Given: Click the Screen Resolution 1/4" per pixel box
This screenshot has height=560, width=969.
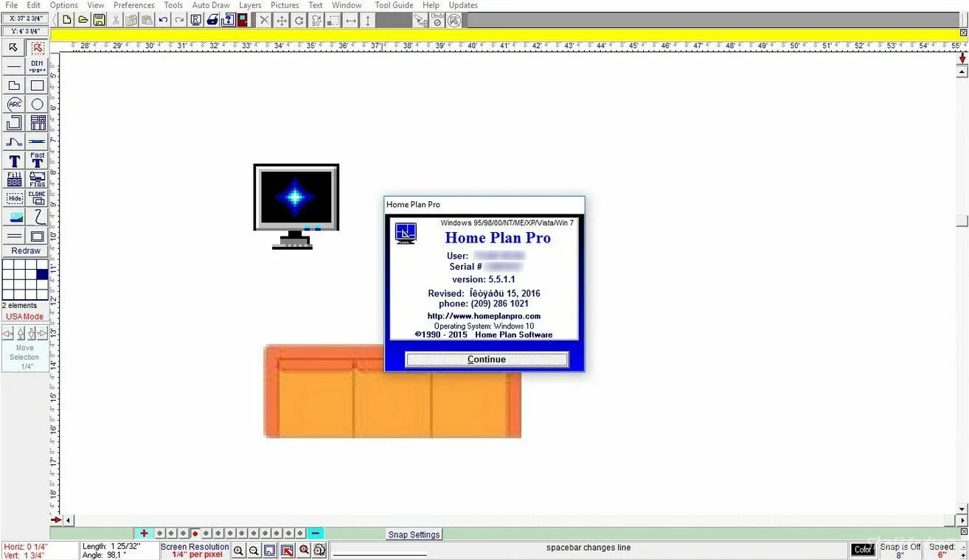Looking at the screenshot, I should [195, 550].
